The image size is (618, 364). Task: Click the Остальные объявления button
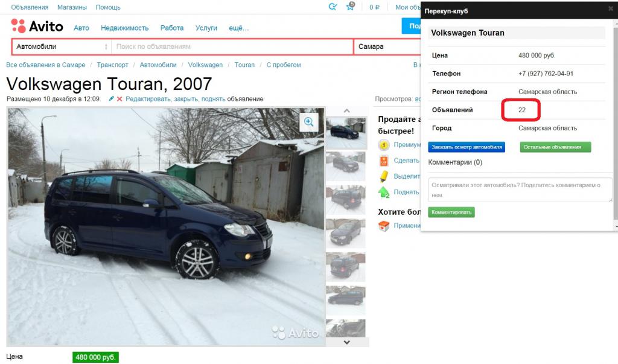555,147
